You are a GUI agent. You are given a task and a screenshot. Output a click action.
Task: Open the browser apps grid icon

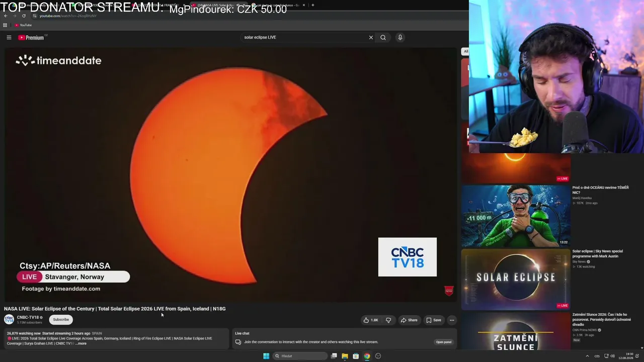pos(5,25)
